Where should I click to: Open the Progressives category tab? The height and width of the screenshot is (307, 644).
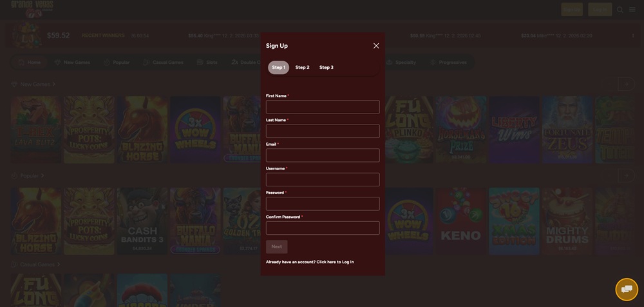(x=448, y=63)
